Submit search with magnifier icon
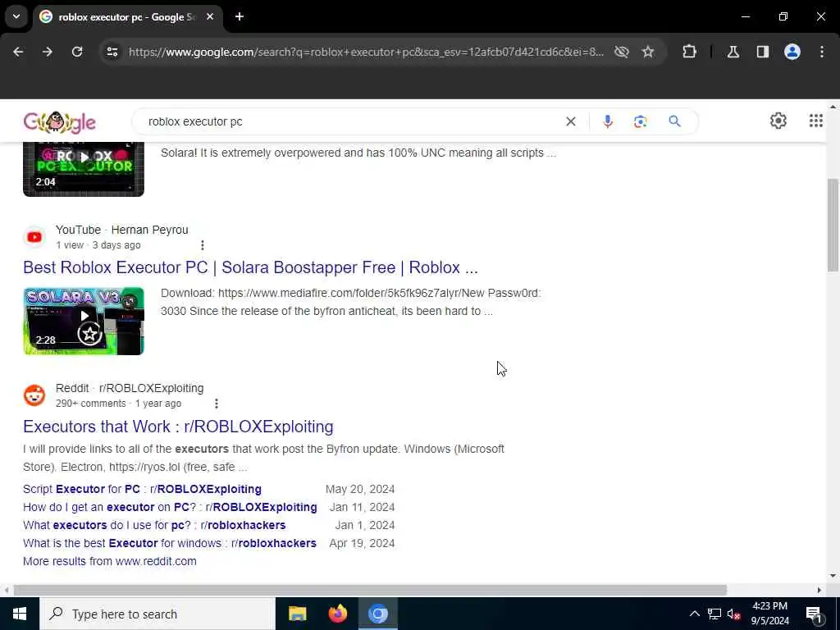840x630 pixels. pyautogui.click(x=674, y=121)
